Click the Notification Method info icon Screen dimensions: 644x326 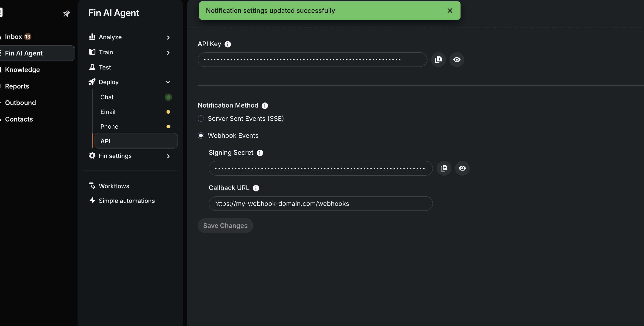(x=264, y=106)
